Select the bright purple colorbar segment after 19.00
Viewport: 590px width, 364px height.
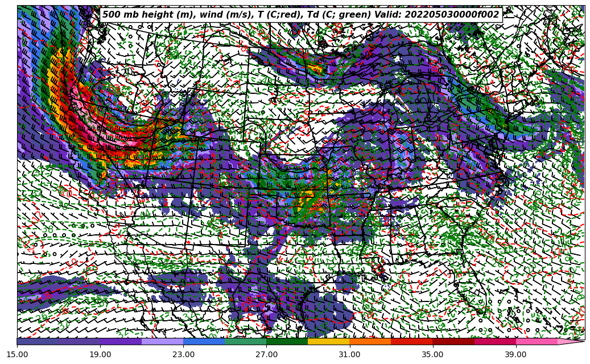coord(121,341)
